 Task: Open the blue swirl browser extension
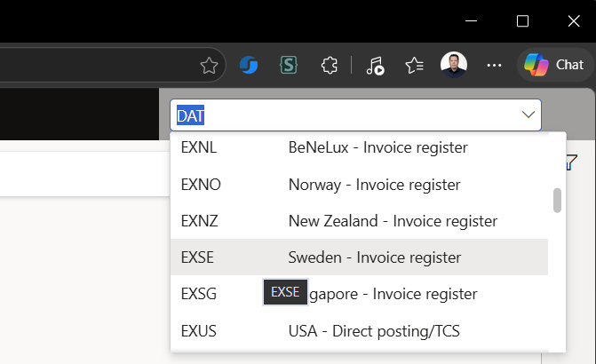pos(249,65)
